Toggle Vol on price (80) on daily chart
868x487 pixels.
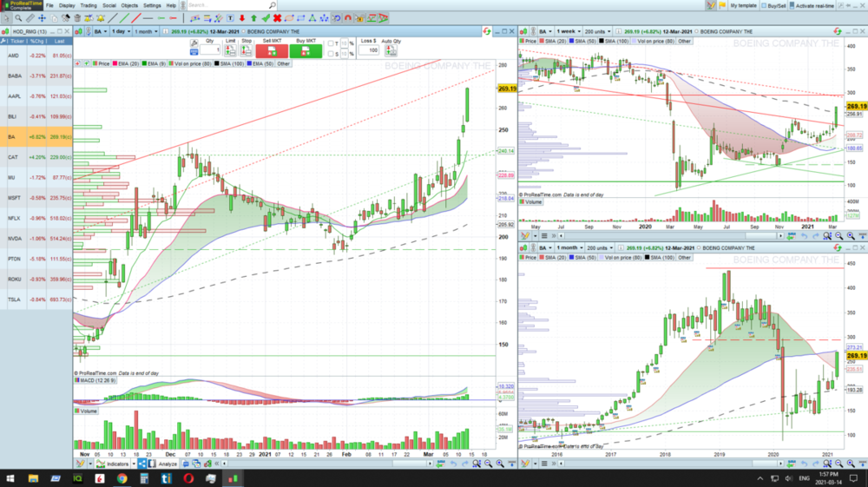190,63
